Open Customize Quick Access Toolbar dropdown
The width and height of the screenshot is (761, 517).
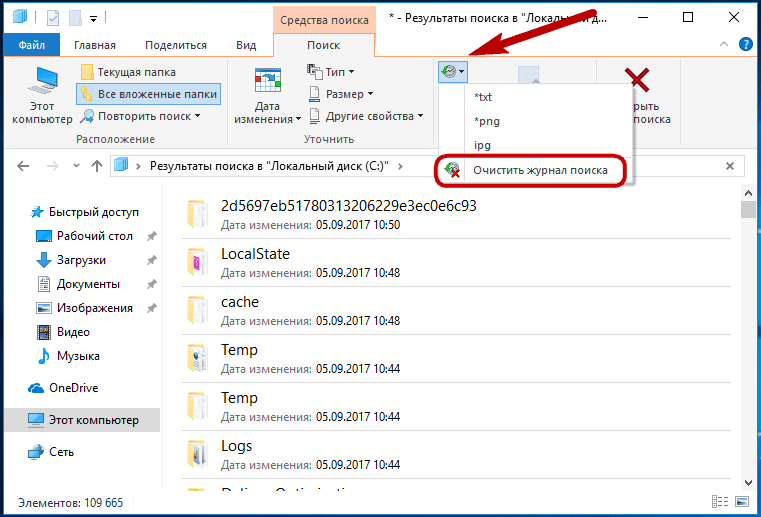point(94,19)
